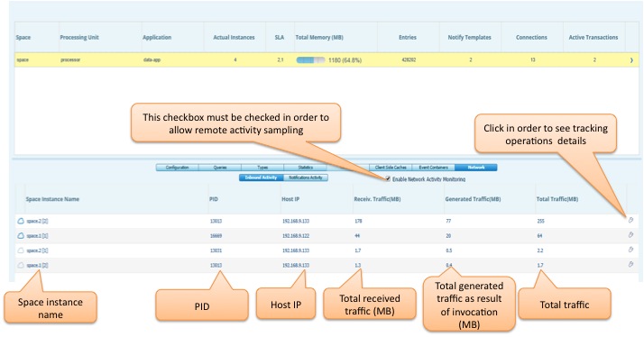The image size is (644, 337).
Task: Click received traffic value 44
Action: coord(357,235)
